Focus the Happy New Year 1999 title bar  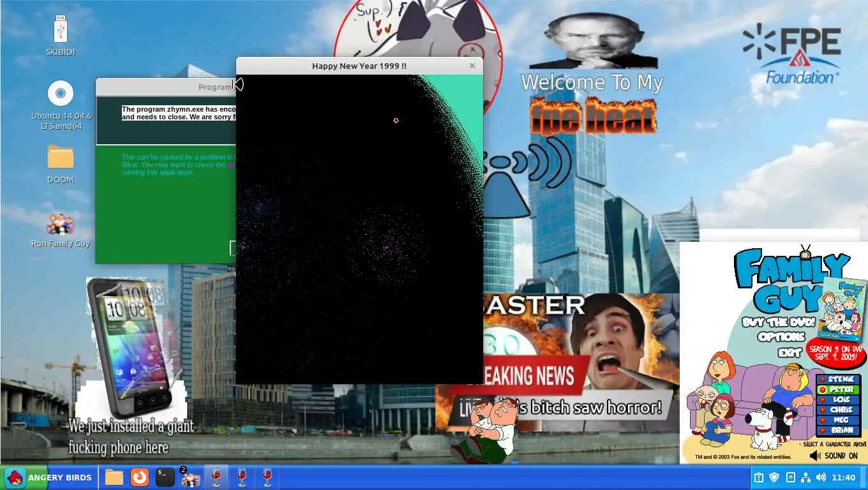(359, 66)
